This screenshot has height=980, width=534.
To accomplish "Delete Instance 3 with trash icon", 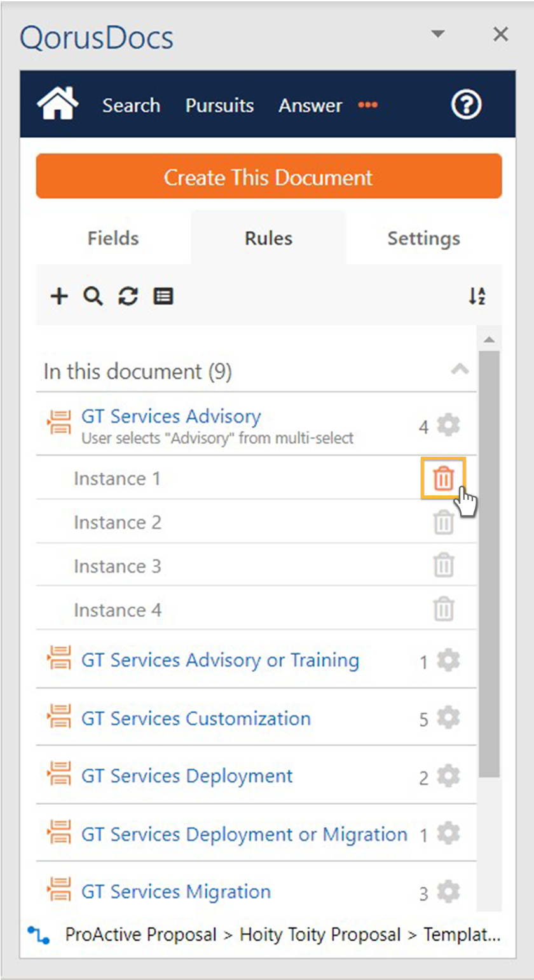I will tap(444, 565).
